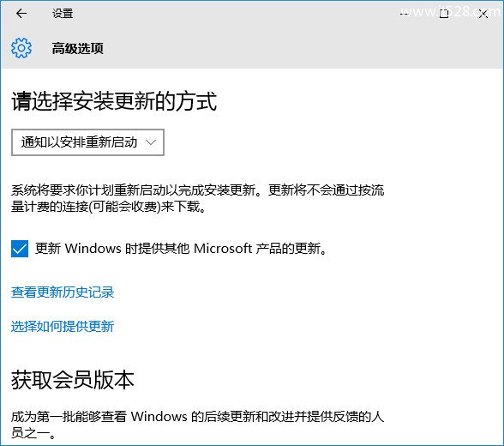Open the 查看更新历史记录 link
This screenshot has width=504, height=446.
pos(63,292)
